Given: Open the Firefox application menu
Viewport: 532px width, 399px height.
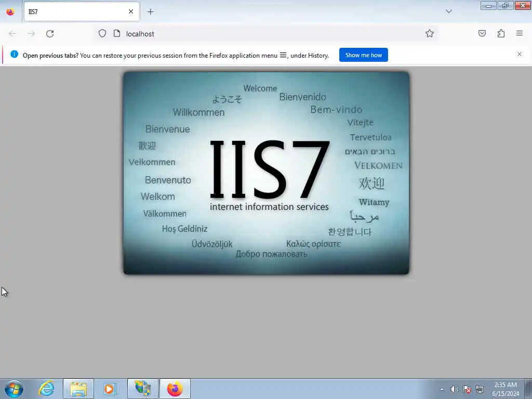Looking at the screenshot, I should [x=520, y=33].
